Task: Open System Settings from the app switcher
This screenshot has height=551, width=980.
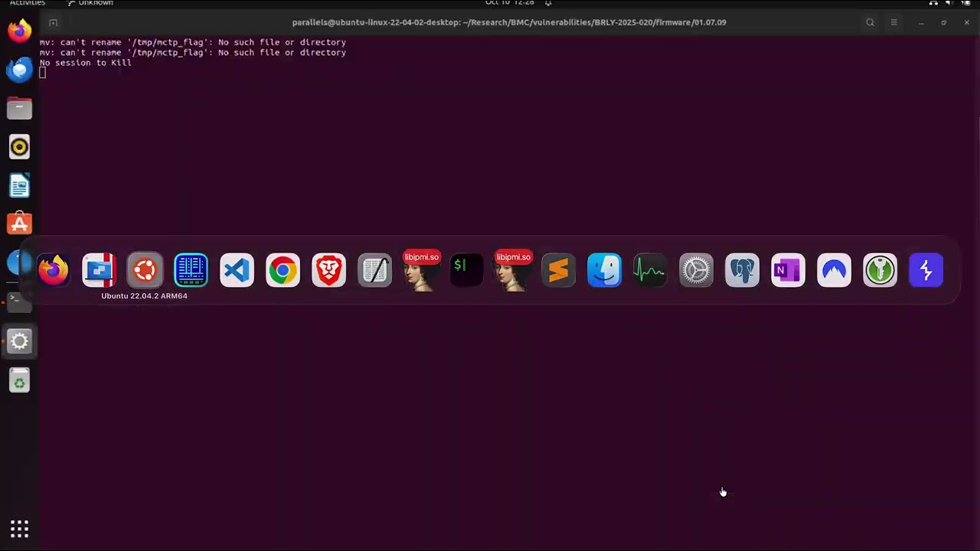Action: [x=696, y=270]
